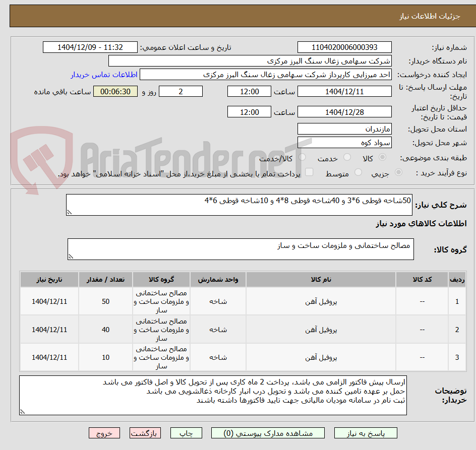The image size is (476, 450).
Task: Click the resize handle of goods group box
Action: pyautogui.click(x=71, y=256)
